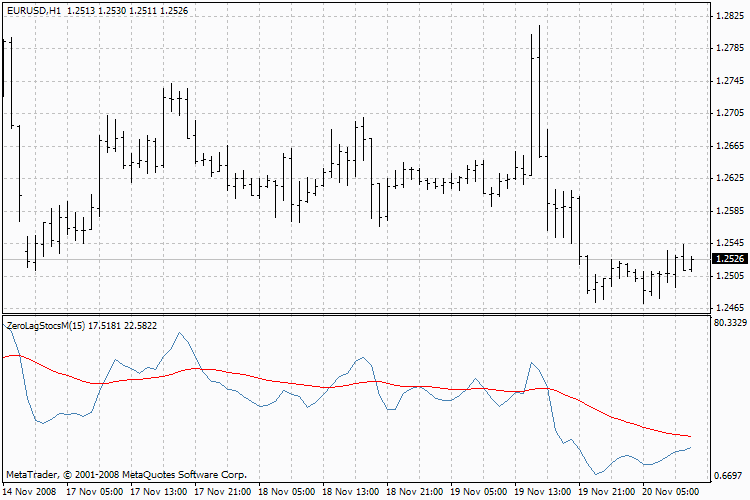Click the 0.6697 indicator scale minimum
Screen dimensions: 750x500
(728, 475)
